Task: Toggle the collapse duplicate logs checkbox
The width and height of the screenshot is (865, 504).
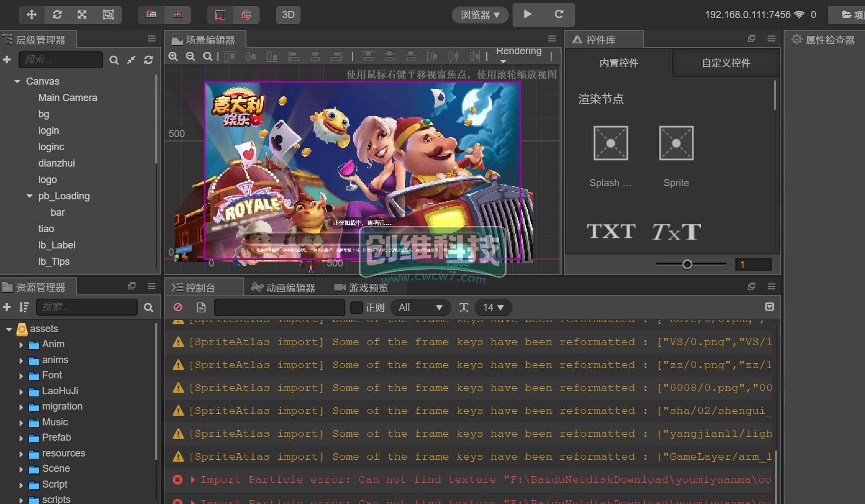Action: (x=769, y=307)
